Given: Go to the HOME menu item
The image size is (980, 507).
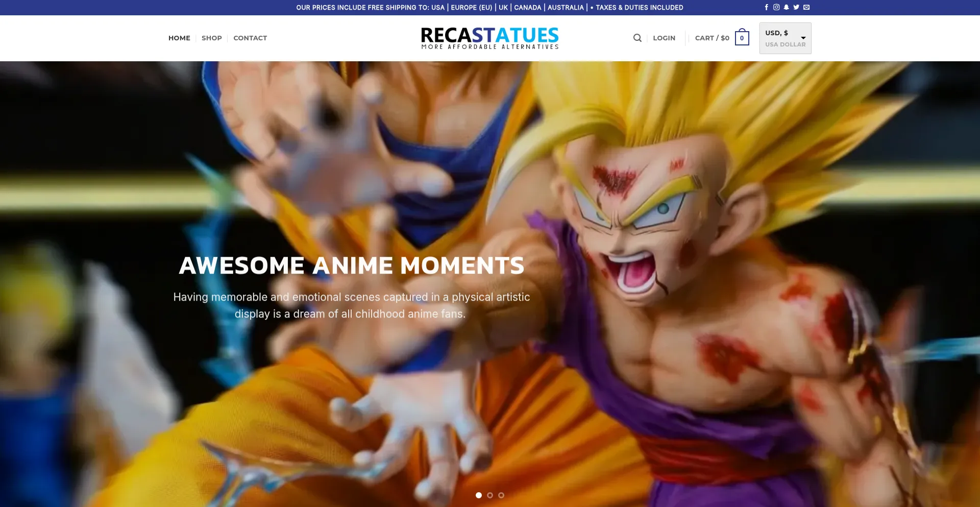Looking at the screenshot, I should click(179, 38).
